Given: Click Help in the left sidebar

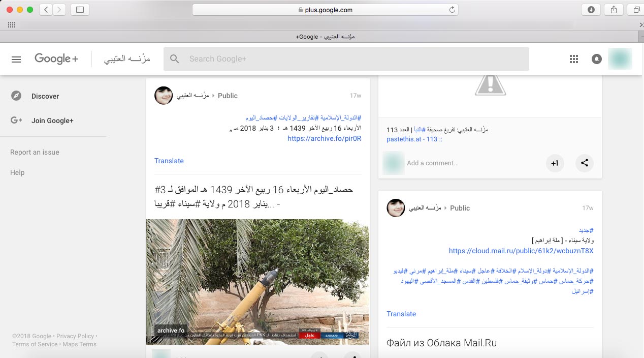Looking at the screenshot, I should click(17, 172).
